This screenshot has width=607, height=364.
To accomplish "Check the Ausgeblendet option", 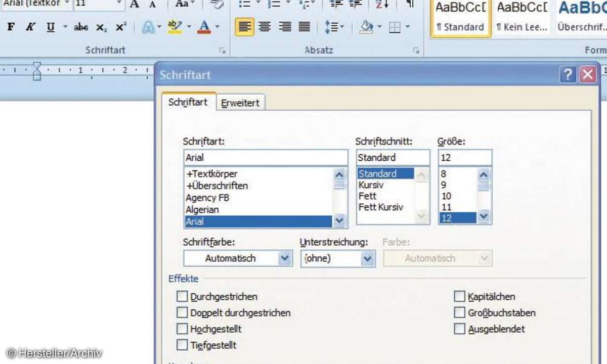I will (459, 329).
